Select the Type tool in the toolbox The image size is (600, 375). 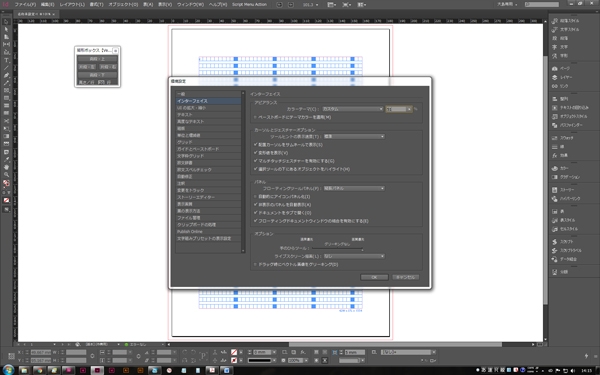click(x=6, y=60)
